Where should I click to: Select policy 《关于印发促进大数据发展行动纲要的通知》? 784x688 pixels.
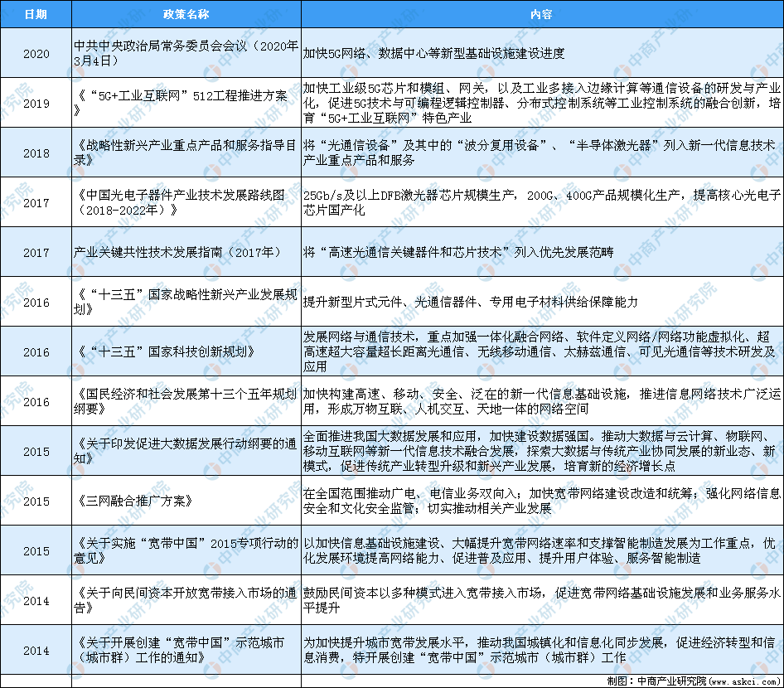186,450
